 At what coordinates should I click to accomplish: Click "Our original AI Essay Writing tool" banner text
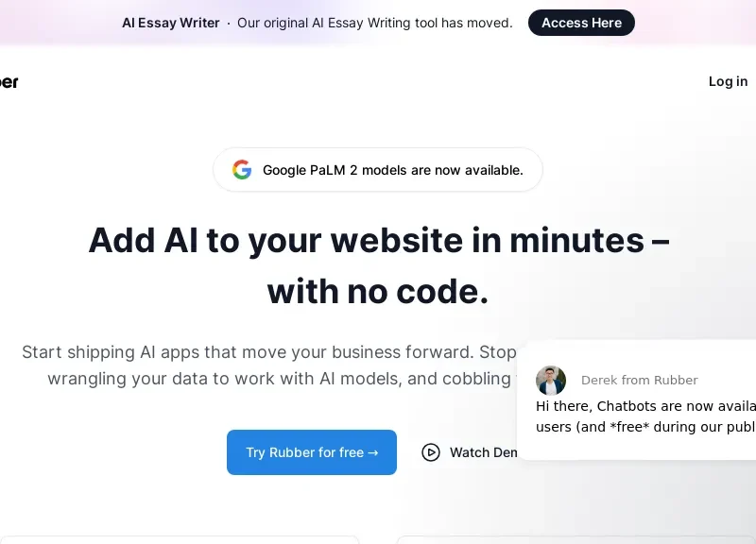pyautogui.click(x=375, y=23)
